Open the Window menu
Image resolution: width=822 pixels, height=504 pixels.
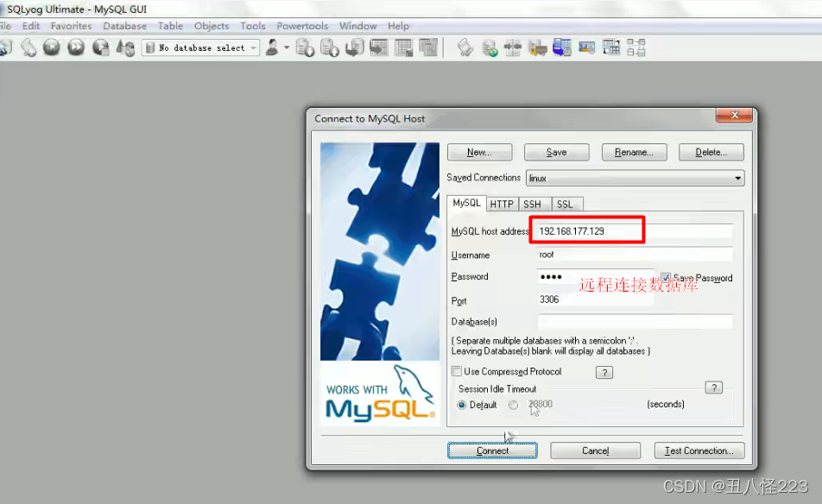[358, 26]
